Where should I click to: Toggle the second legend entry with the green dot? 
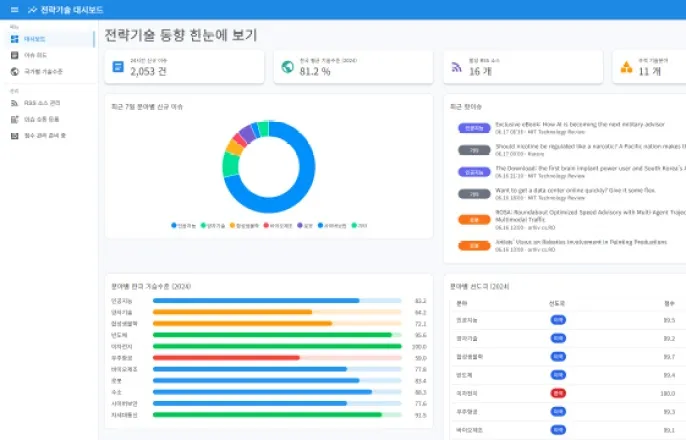(213, 226)
